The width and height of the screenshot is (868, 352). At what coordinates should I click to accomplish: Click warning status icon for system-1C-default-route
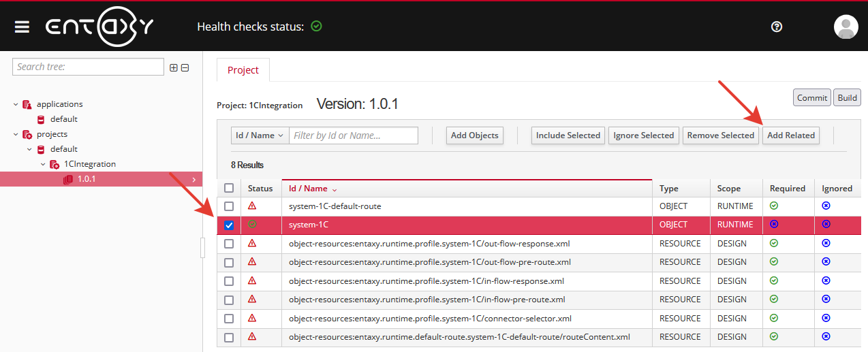click(252, 206)
